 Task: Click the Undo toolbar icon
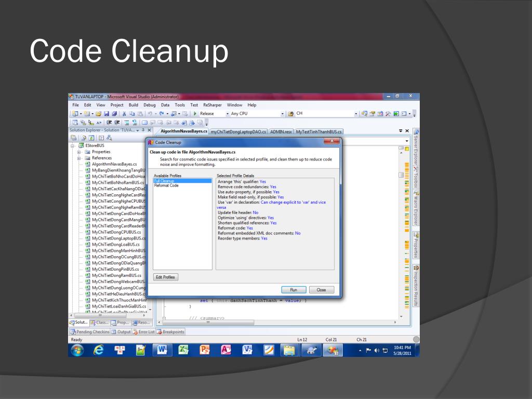pyautogui.click(x=150, y=114)
